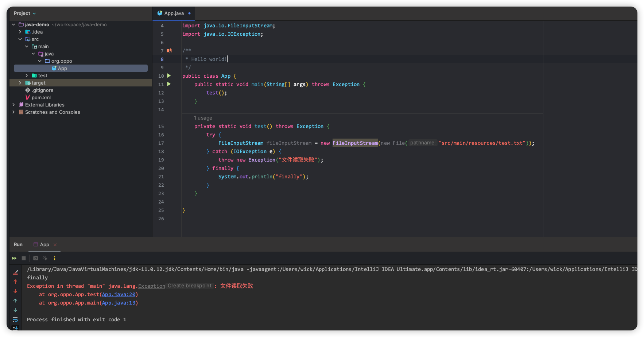The image size is (644, 337).
Task: Click the 'finally' console output line
Action: (x=37, y=278)
